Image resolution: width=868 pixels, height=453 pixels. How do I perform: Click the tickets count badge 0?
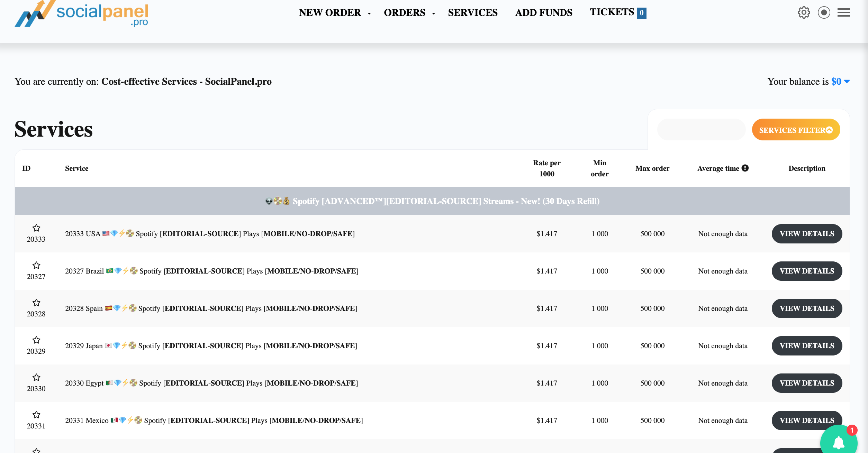click(x=642, y=13)
